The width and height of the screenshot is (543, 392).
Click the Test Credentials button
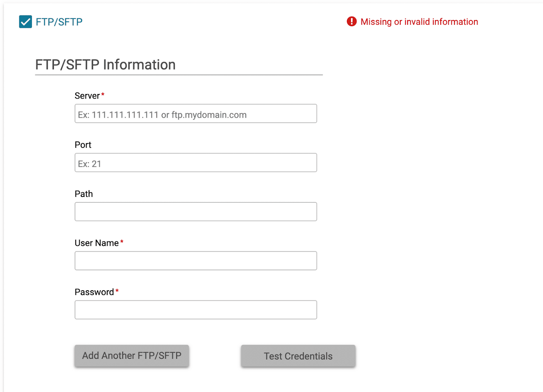[x=298, y=356]
